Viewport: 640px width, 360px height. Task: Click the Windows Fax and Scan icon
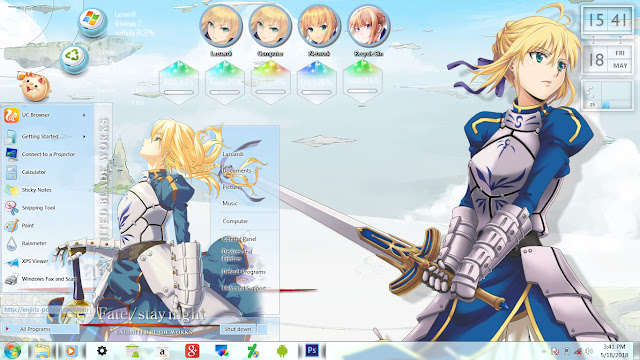click(x=11, y=279)
